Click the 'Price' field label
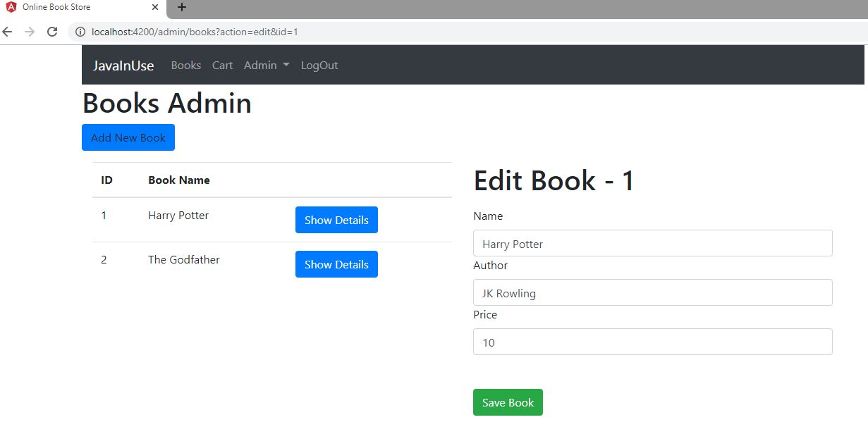Viewport: 868px width, 422px height. pos(485,314)
